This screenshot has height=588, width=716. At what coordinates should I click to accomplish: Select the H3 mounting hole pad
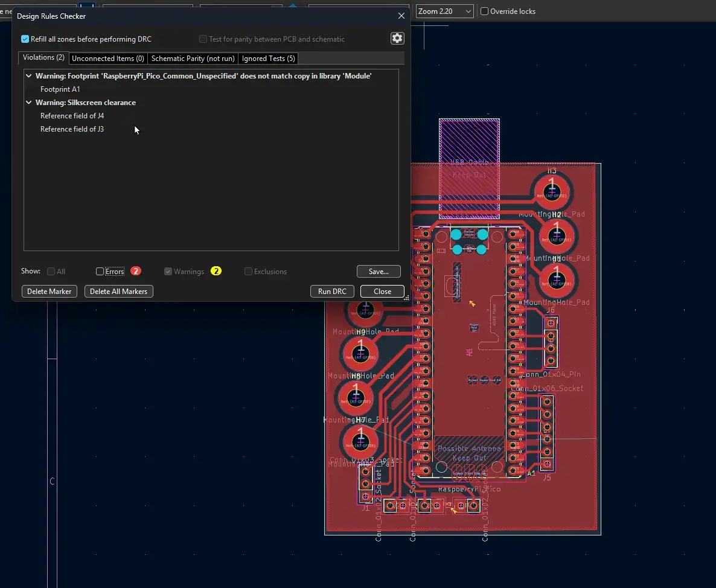[x=551, y=193]
